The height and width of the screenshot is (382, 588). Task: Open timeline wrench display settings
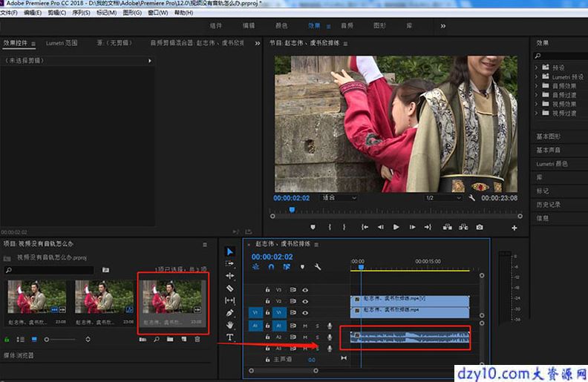click(318, 267)
